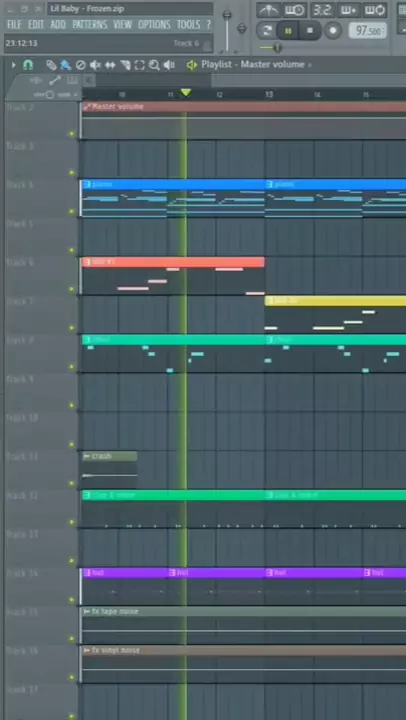This screenshot has width=406, height=720.
Task: Open the pattern menu on piano clip
Action: pos(87,184)
